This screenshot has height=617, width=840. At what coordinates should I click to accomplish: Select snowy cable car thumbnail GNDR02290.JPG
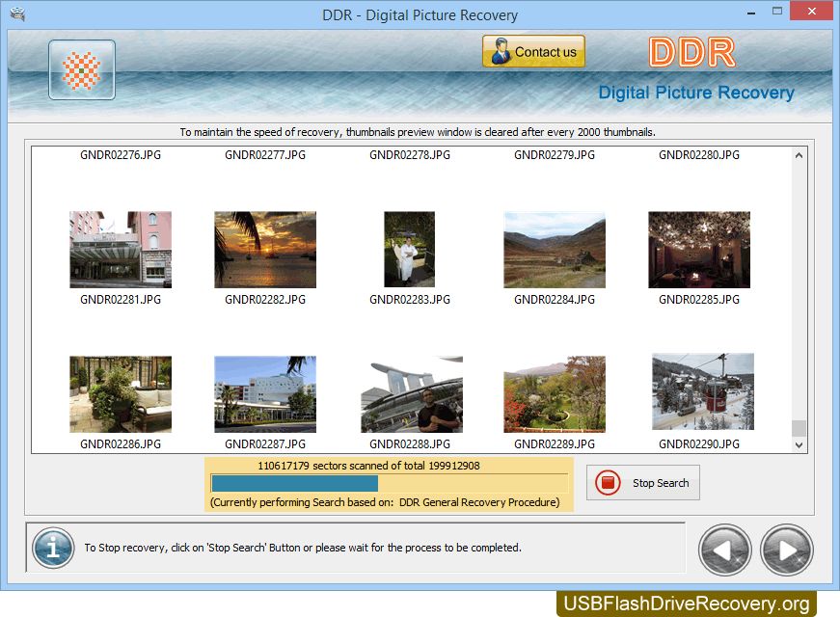pos(703,391)
